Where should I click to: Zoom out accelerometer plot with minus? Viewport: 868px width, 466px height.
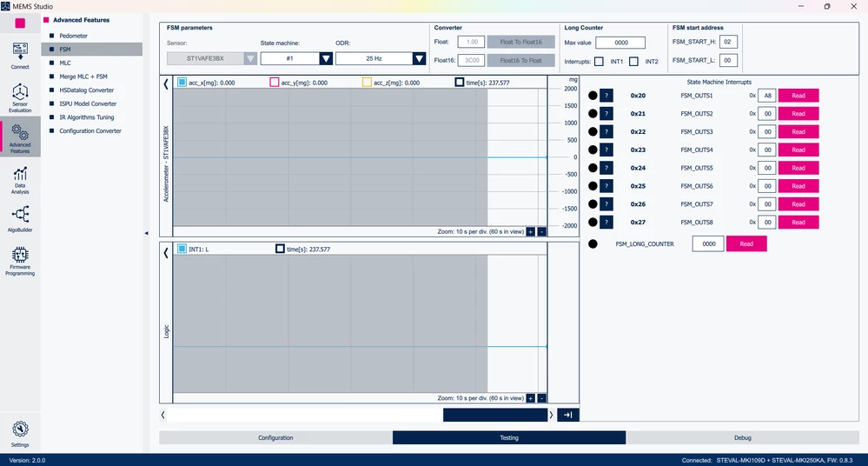(542, 231)
